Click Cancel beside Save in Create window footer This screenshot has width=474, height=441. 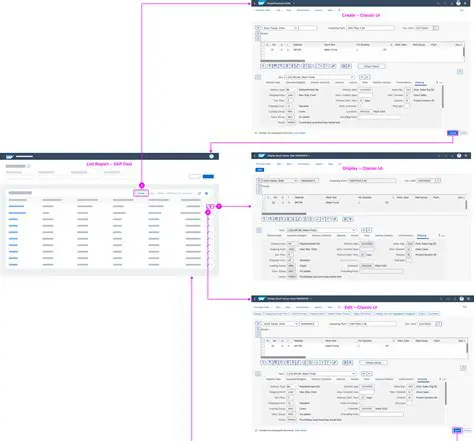(464, 133)
